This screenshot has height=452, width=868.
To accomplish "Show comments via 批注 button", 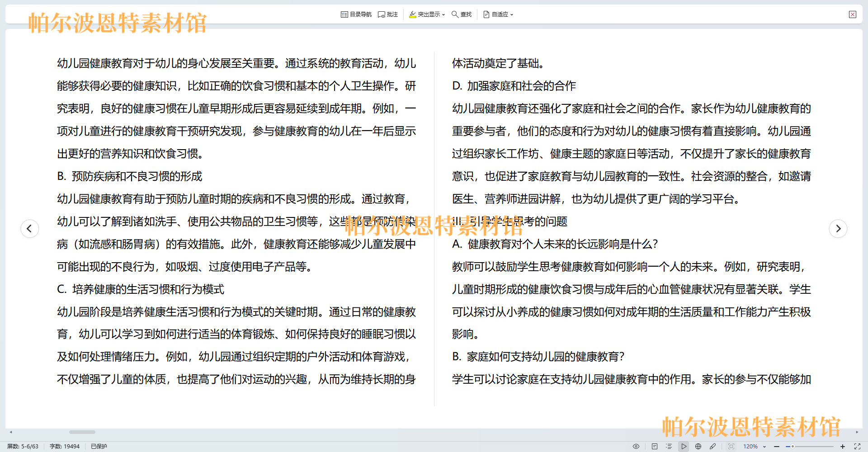I will click(x=388, y=14).
